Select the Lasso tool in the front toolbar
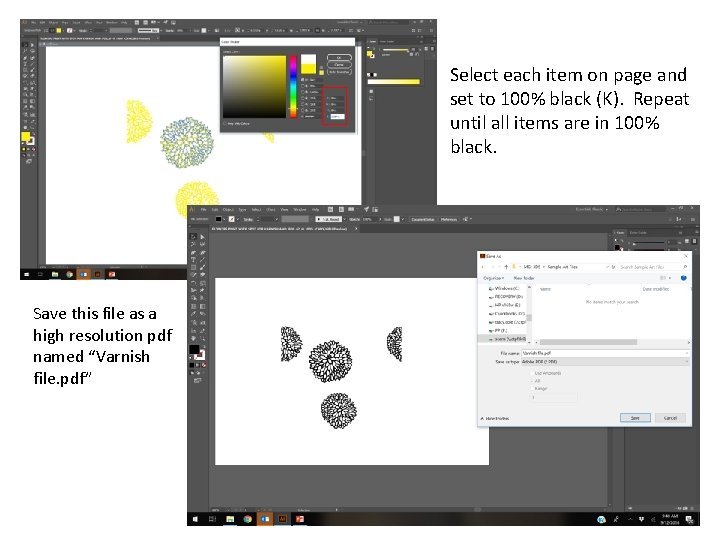The width and height of the screenshot is (720, 540). [202, 244]
